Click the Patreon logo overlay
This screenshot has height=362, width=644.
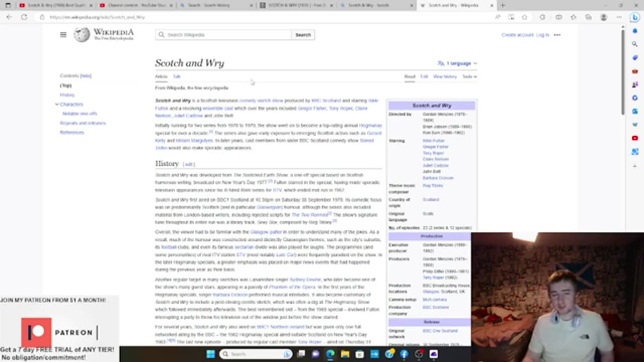point(36,332)
